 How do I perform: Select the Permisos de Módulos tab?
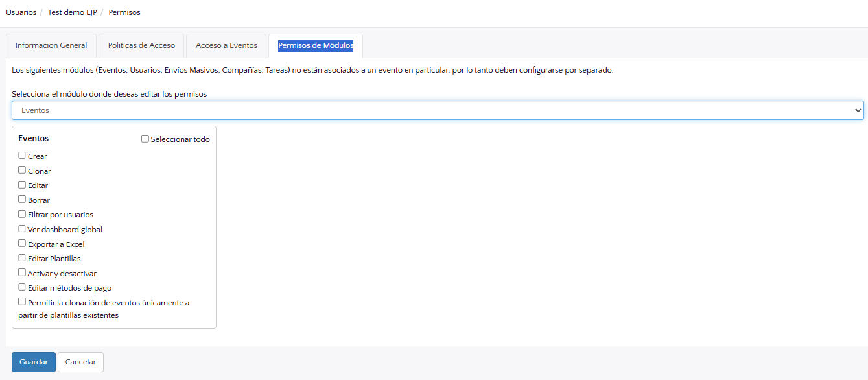click(x=316, y=46)
